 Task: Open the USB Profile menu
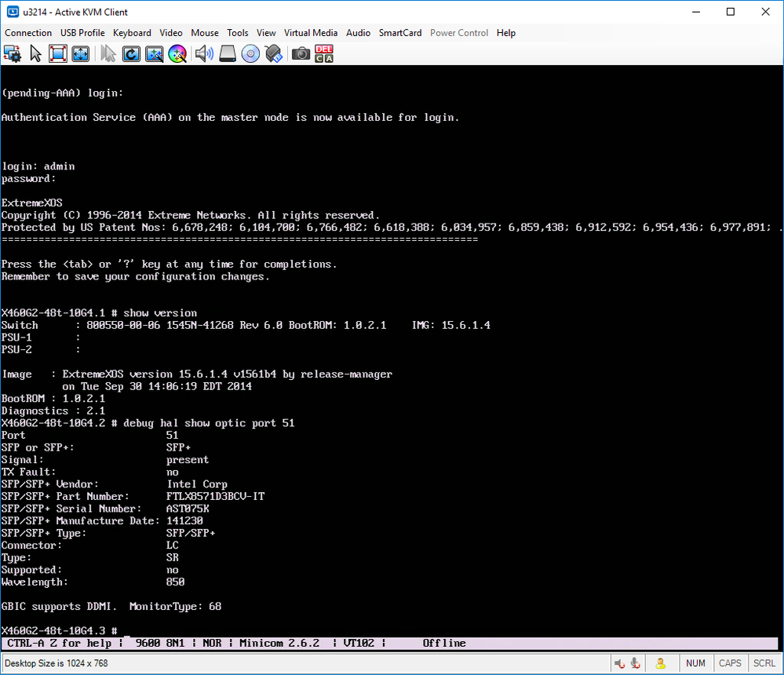(x=82, y=33)
